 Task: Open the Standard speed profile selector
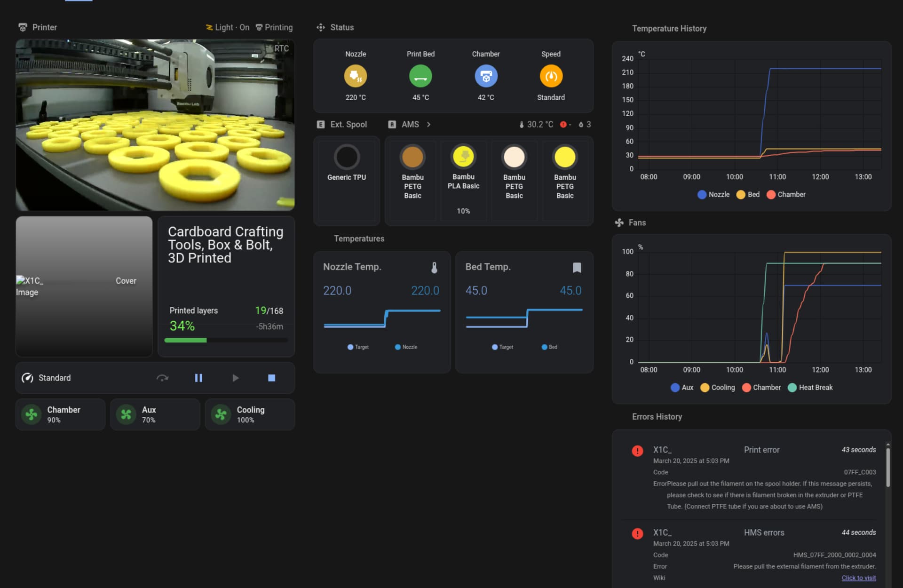coord(54,378)
